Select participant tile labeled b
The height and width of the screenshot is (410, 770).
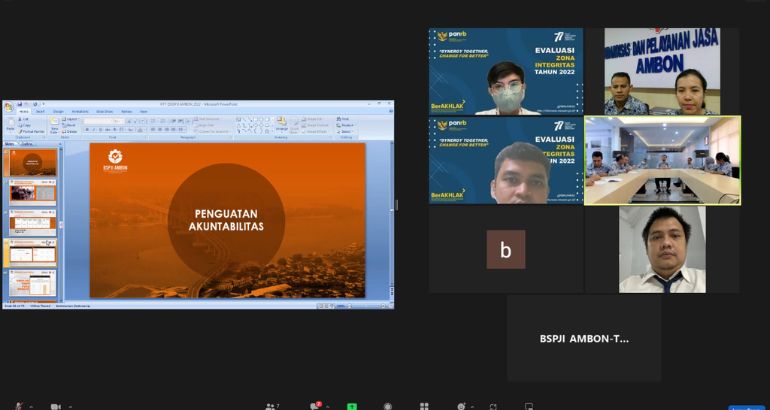505,250
